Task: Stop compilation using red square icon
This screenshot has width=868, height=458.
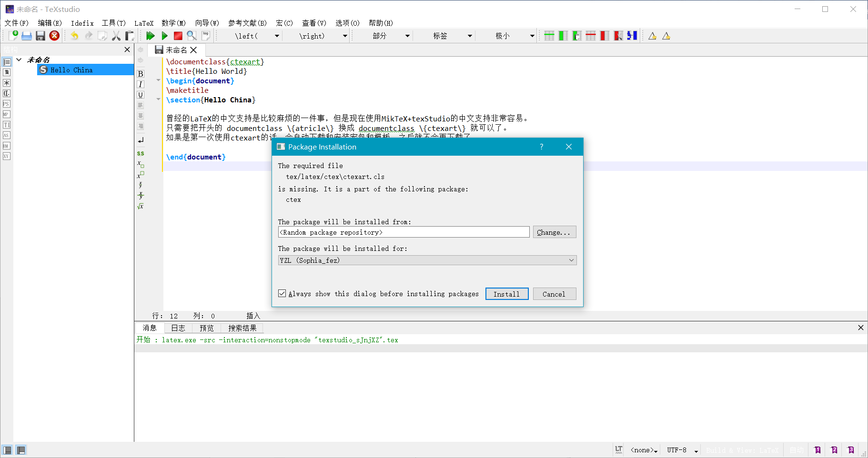Action: point(177,35)
